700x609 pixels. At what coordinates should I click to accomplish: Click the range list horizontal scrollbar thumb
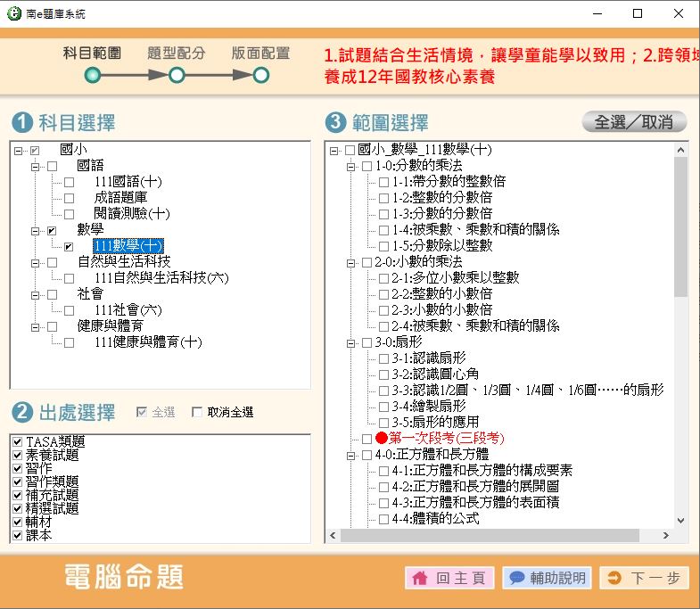point(490,535)
